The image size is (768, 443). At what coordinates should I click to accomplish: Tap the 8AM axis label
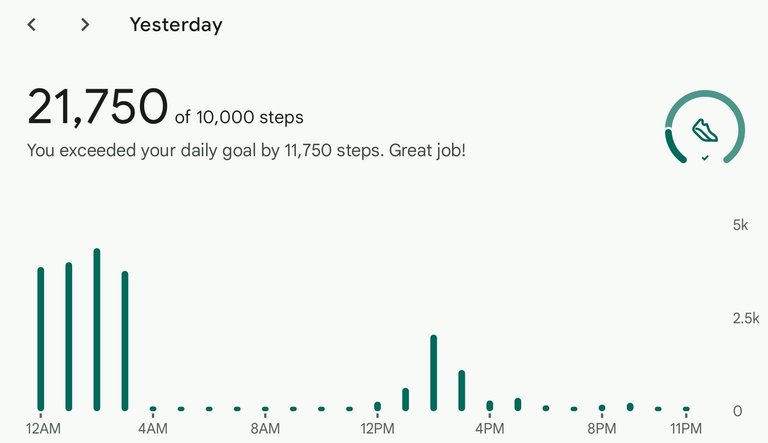[x=265, y=429]
